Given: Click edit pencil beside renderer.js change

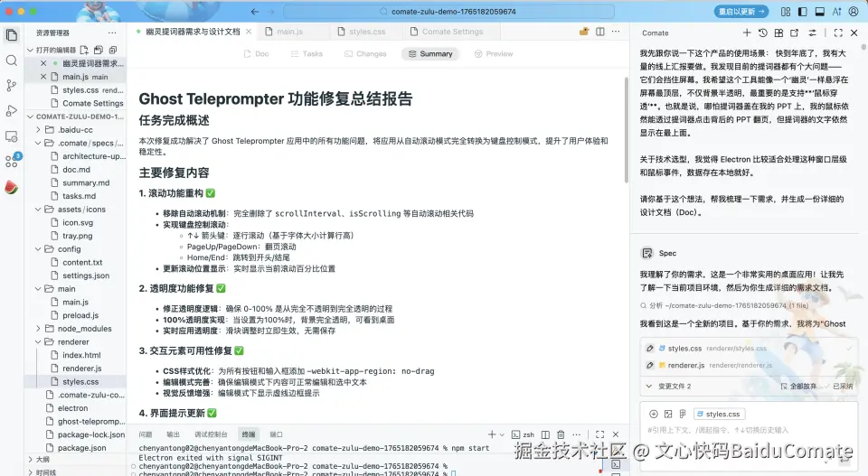Looking at the screenshot, I should pyautogui.click(x=650, y=366).
